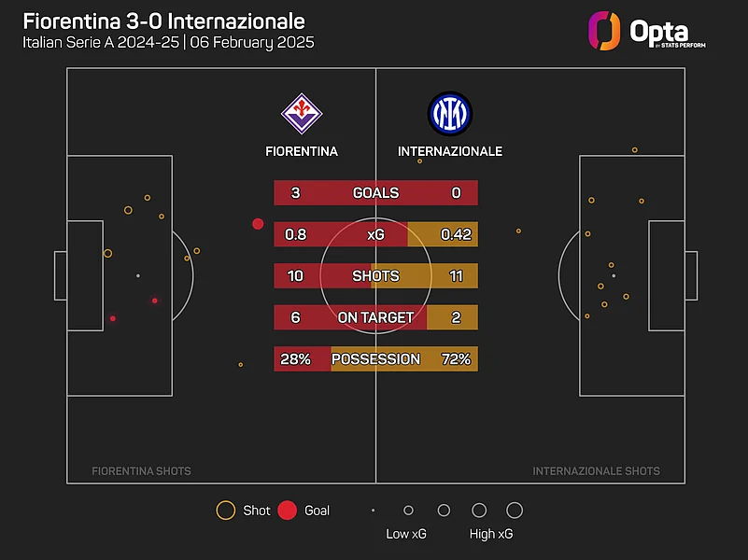
Task: Click the FIORENTINA team name label
Action: [x=302, y=151]
